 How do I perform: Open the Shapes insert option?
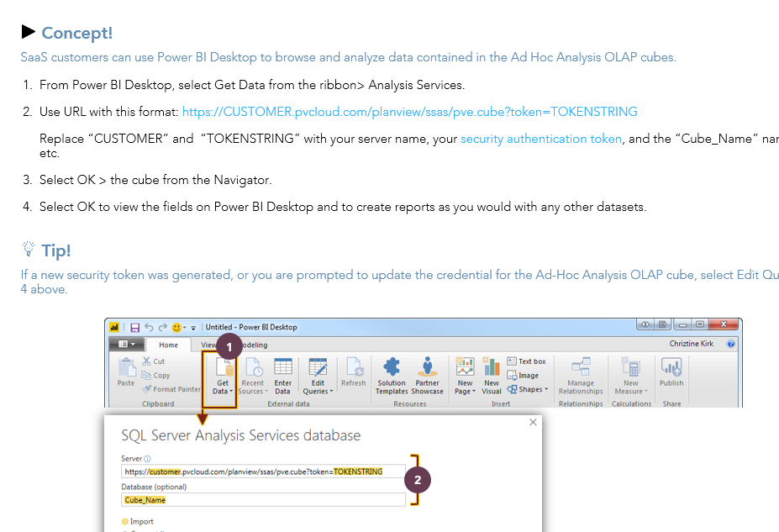(527, 389)
